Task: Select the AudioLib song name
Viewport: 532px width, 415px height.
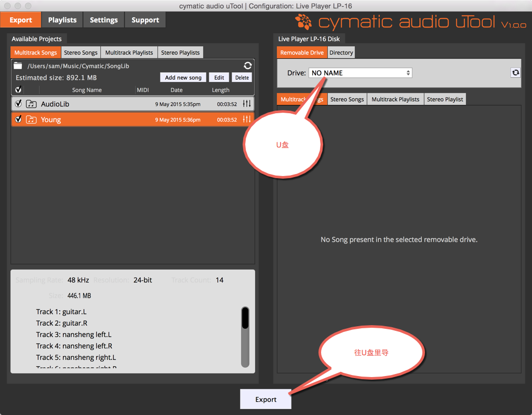Action: 55,104
